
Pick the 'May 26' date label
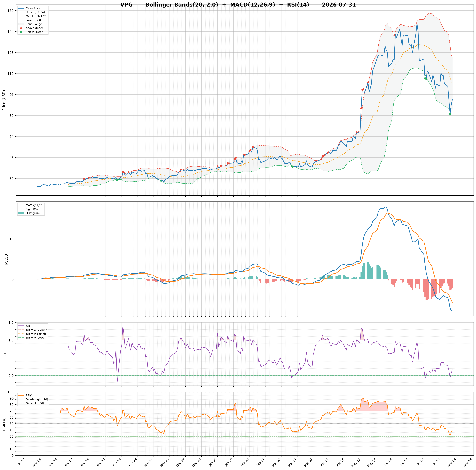coord(373,461)
